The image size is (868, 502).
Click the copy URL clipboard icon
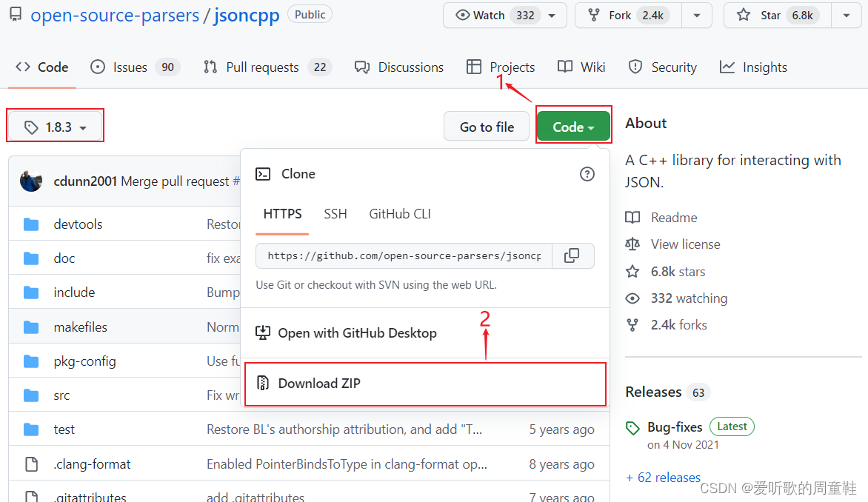572,255
